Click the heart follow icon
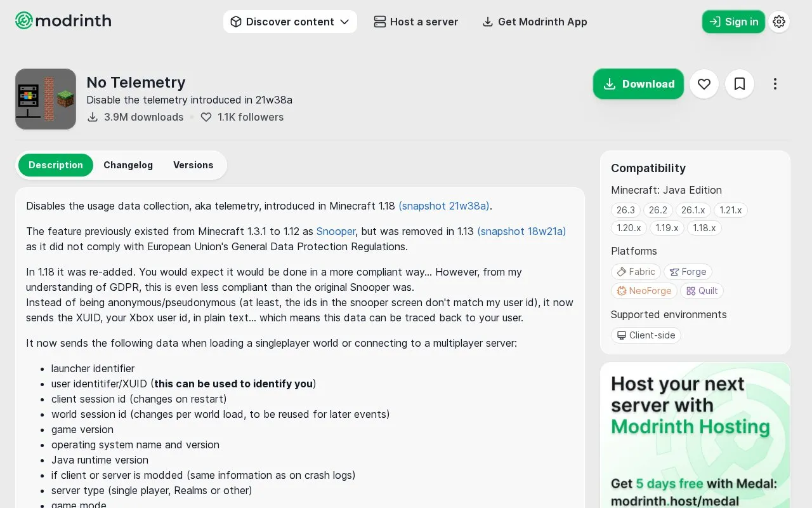The height and width of the screenshot is (508, 812). pos(704,84)
